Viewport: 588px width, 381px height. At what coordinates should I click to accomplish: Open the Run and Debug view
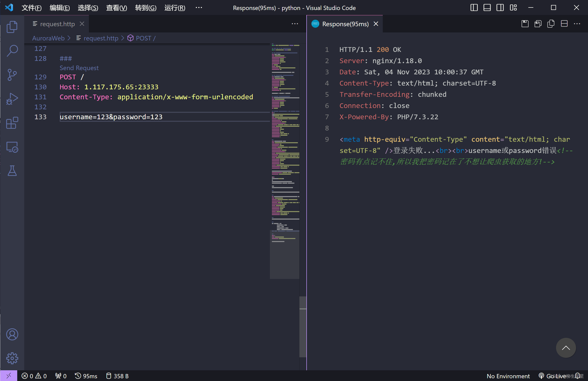click(12, 99)
